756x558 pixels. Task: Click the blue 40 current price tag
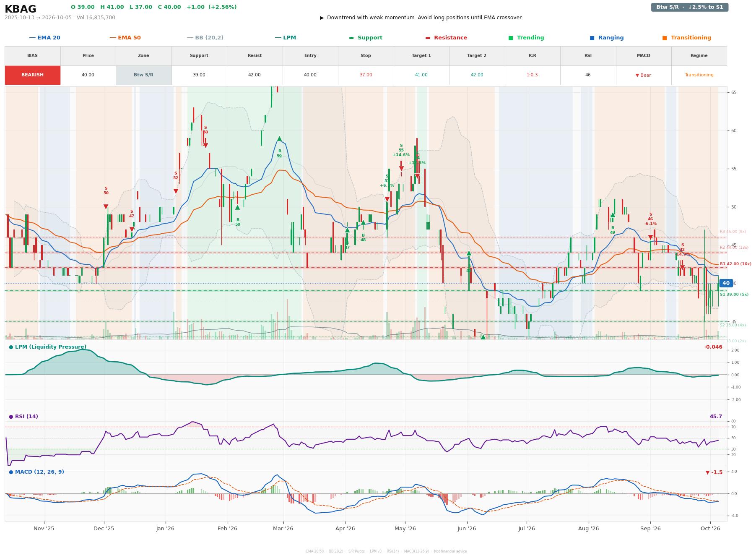pyautogui.click(x=726, y=283)
